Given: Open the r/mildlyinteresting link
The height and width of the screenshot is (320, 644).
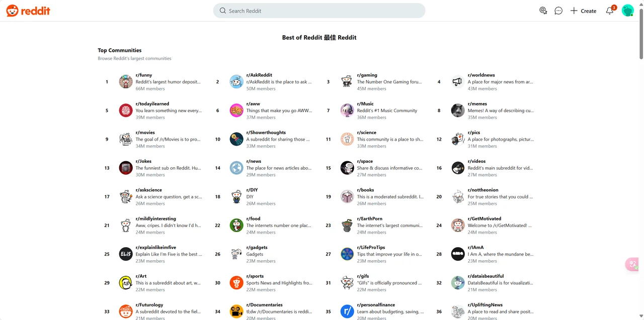Looking at the screenshot, I should pos(156,219).
